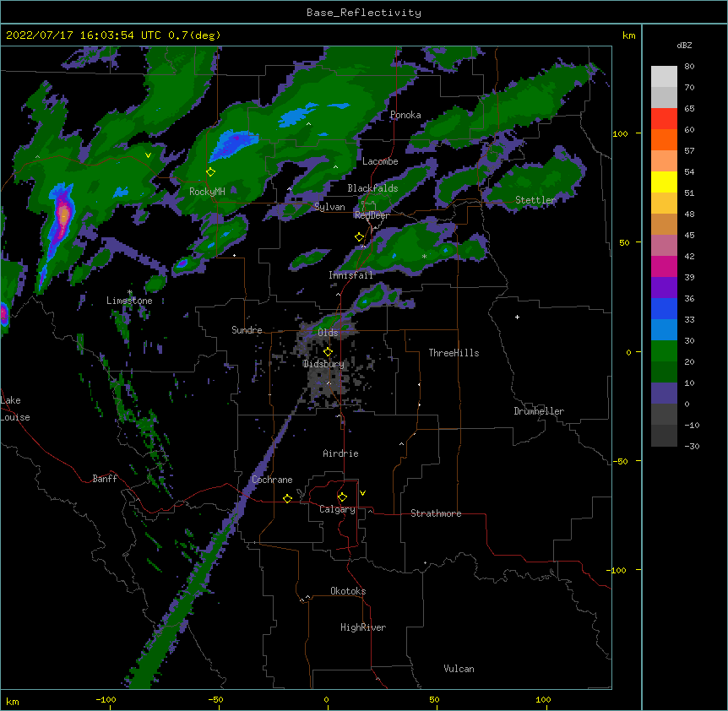Screen dimensions: 728x711
Task: Click the intense magenta storm cell west of RockyMH
Action: [62, 216]
